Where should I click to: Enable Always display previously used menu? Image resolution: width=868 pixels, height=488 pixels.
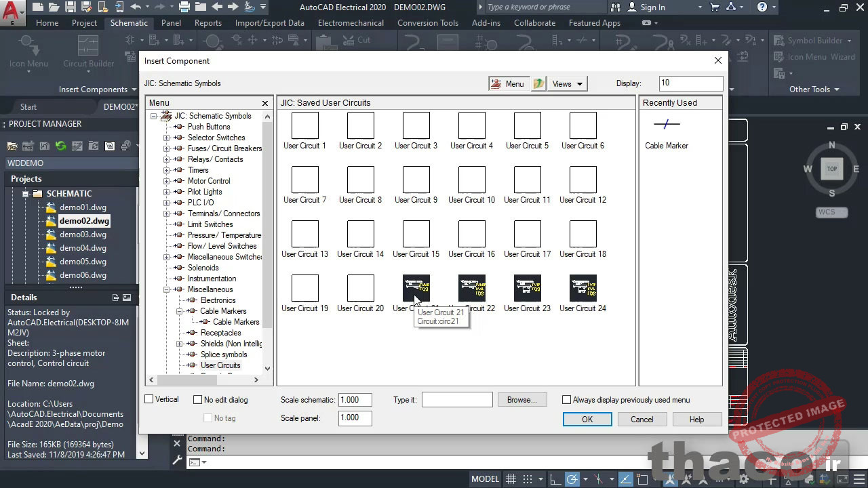click(566, 400)
